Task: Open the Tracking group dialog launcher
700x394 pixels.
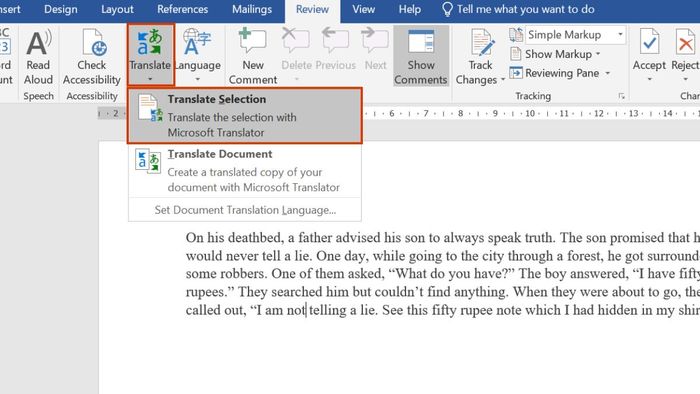Action: tap(621, 96)
